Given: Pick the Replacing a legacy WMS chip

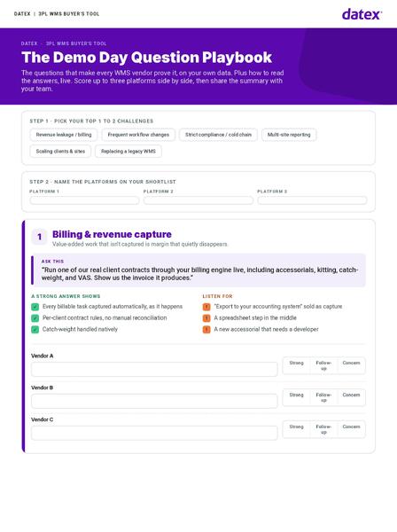Looking at the screenshot, I should tap(128, 152).
